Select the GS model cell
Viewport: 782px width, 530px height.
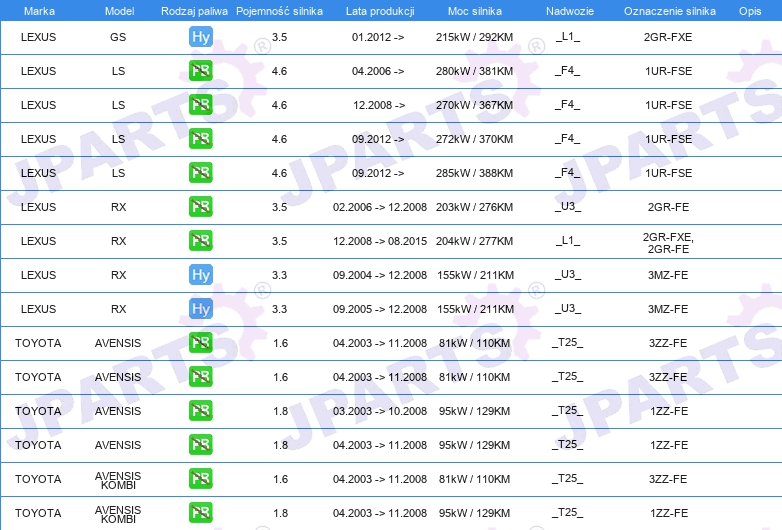click(118, 37)
